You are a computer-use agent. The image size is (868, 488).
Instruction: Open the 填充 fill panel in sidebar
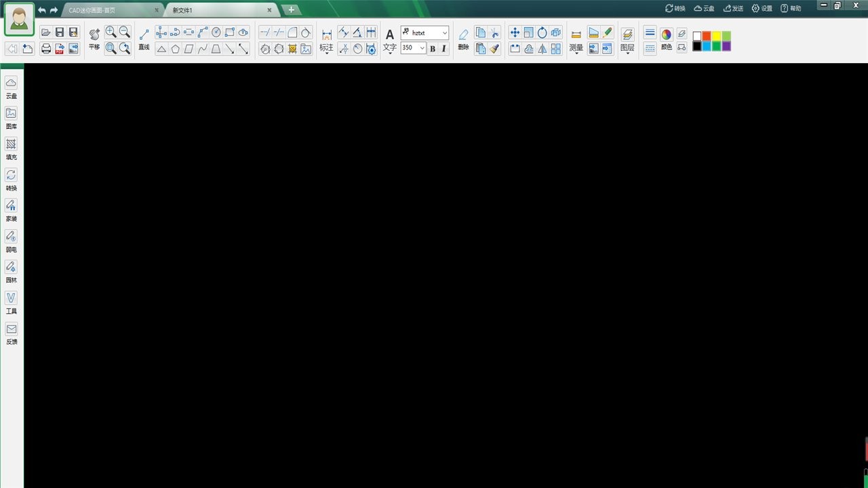click(x=11, y=148)
